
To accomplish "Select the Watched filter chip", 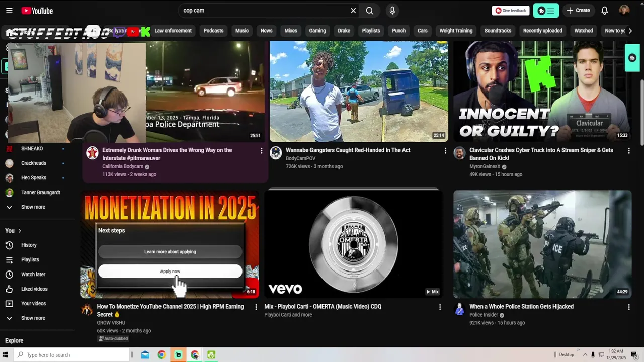I will [584, 31].
